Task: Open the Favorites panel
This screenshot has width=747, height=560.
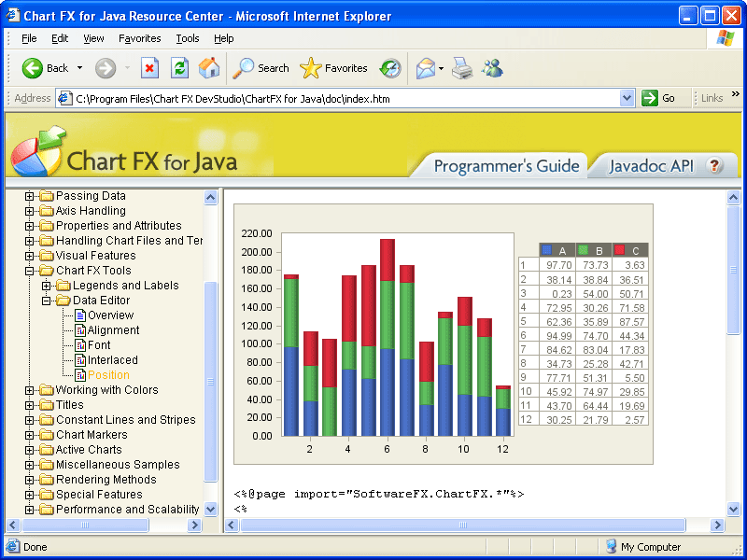Action: click(334, 67)
